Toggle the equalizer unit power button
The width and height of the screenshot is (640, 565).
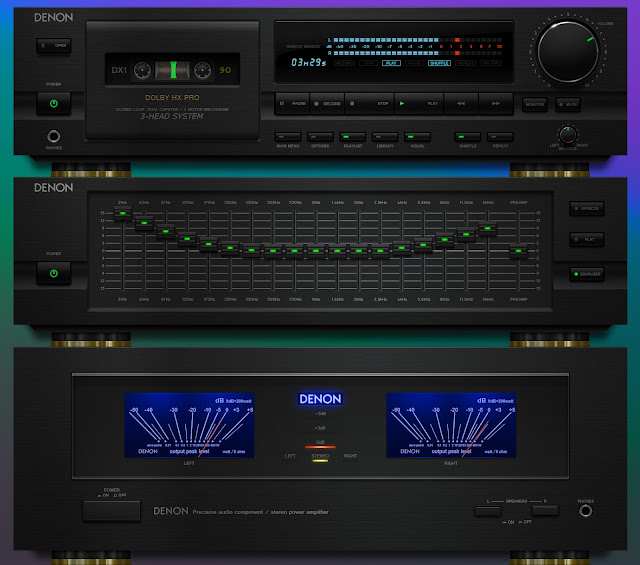[x=53, y=274]
